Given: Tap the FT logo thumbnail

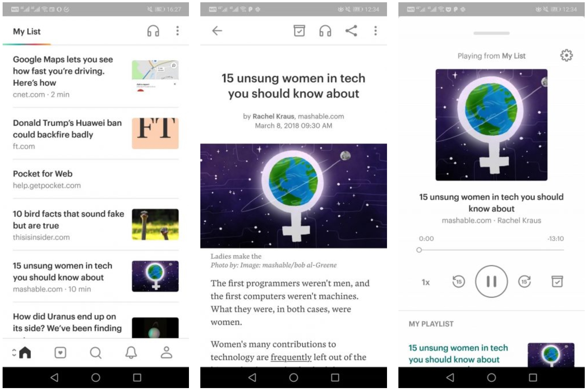Looking at the screenshot, I should [x=155, y=134].
